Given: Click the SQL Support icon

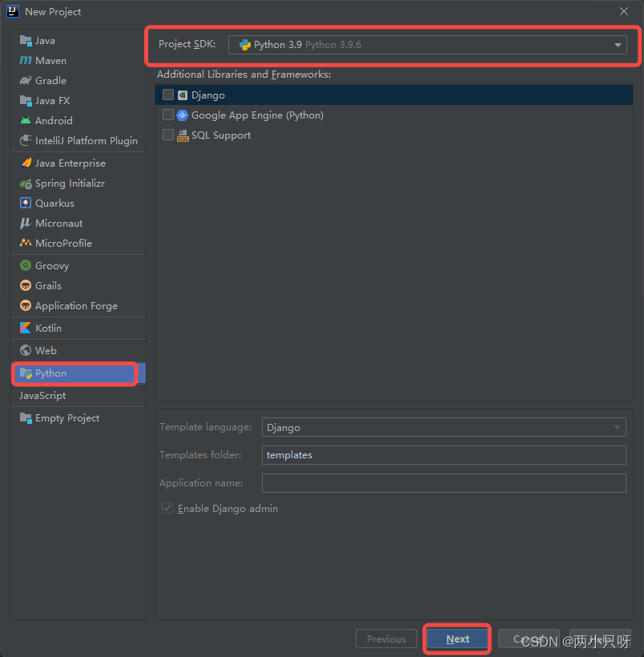Looking at the screenshot, I should tap(183, 135).
